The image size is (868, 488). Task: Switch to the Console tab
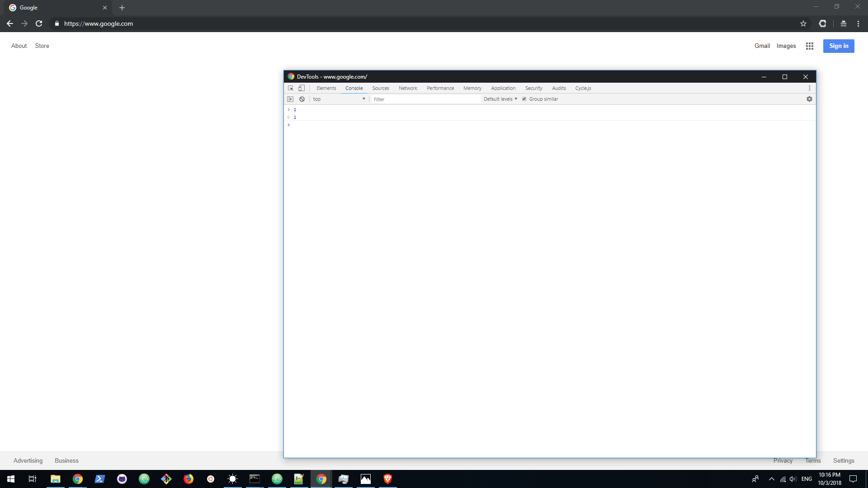tap(354, 88)
